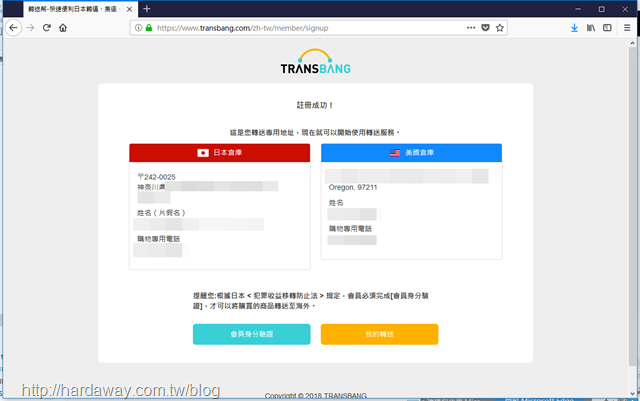Image resolution: width=640 pixels, height=401 pixels.
Task: Show site information via the info icon
Action: click(x=139, y=28)
